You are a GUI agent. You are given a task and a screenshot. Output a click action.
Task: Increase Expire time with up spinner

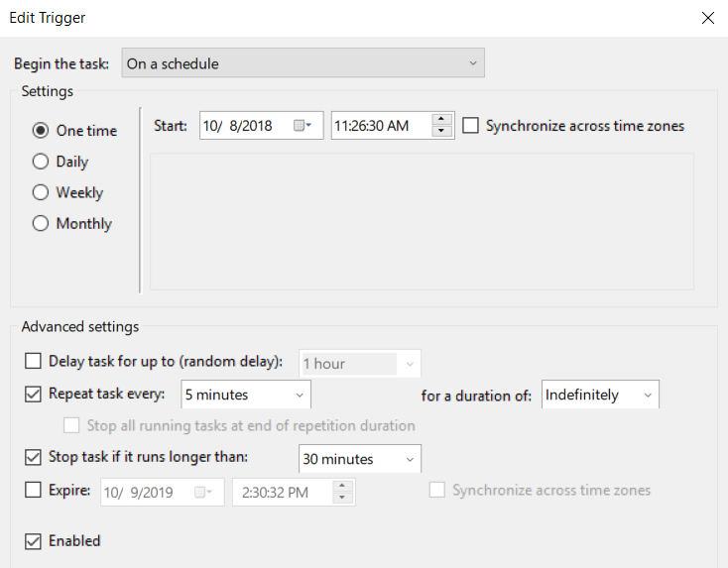click(x=342, y=486)
